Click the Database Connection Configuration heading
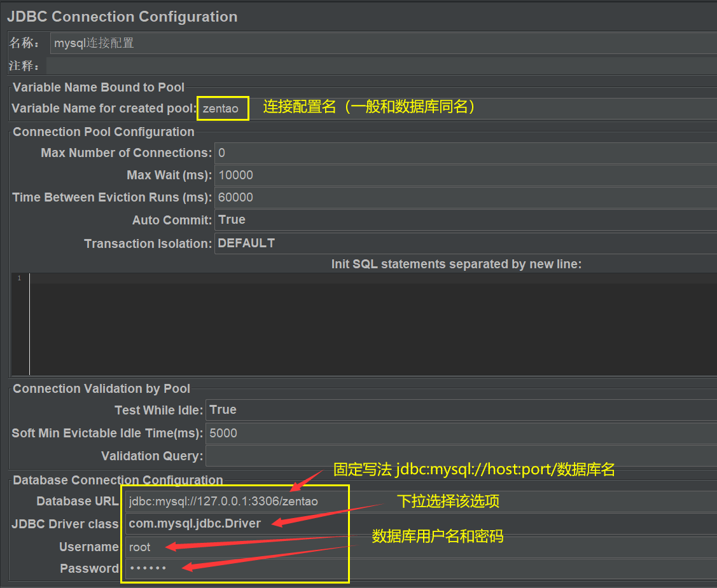 [x=118, y=480]
